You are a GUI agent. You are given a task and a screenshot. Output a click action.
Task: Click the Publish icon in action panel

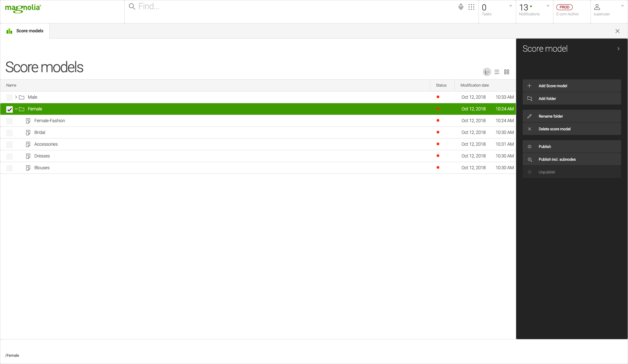pyautogui.click(x=530, y=146)
